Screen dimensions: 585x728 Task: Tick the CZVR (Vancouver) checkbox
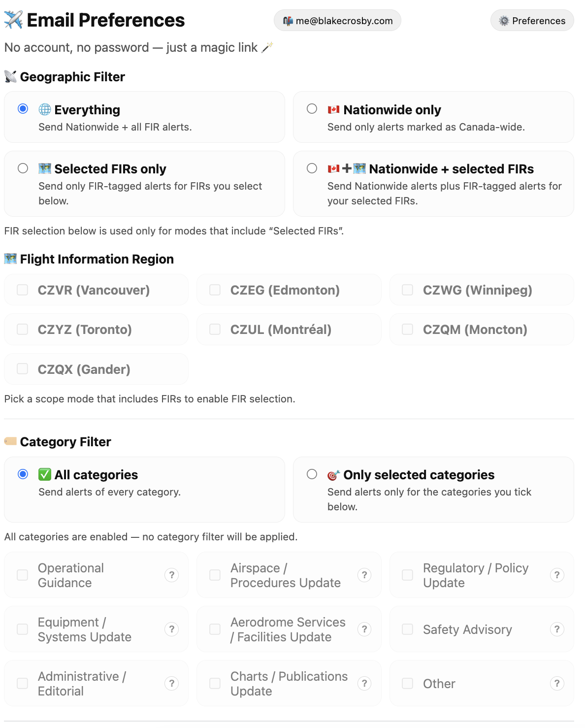(x=23, y=290)
